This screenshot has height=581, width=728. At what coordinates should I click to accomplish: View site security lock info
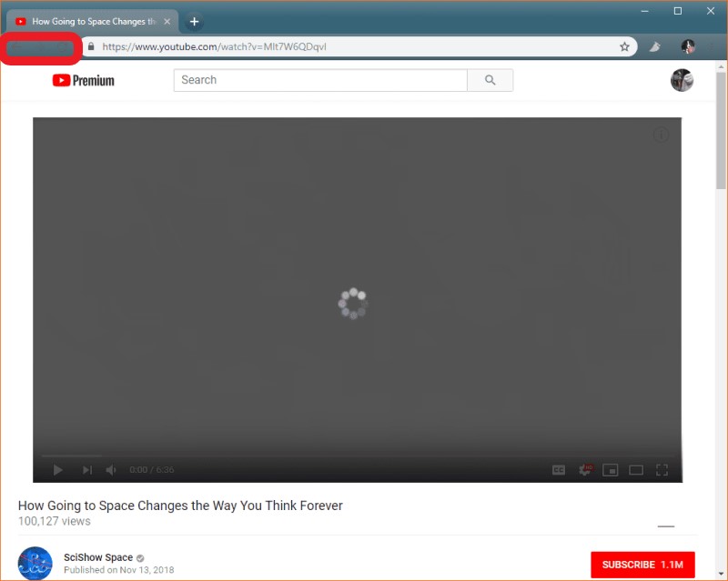click(x=91, y=46)
